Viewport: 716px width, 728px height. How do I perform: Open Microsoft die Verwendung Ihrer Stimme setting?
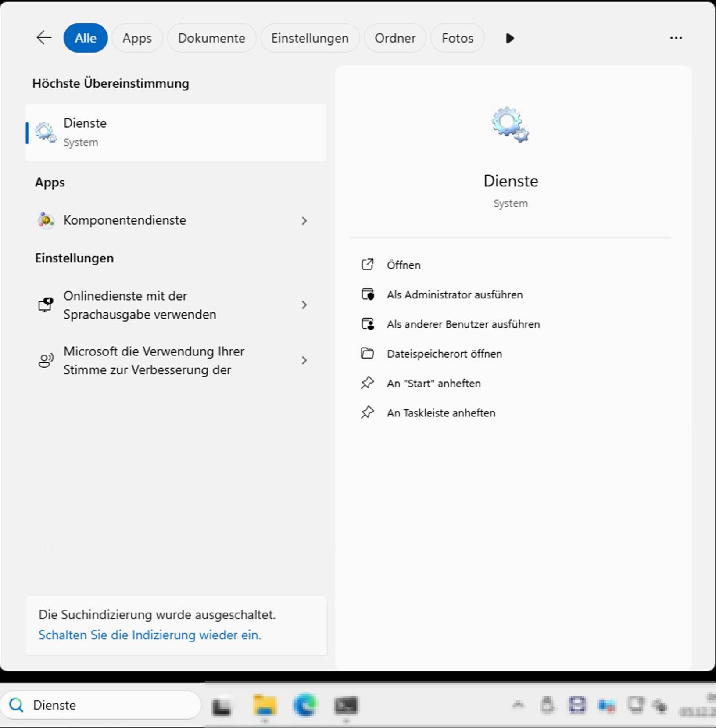(175, 360)
